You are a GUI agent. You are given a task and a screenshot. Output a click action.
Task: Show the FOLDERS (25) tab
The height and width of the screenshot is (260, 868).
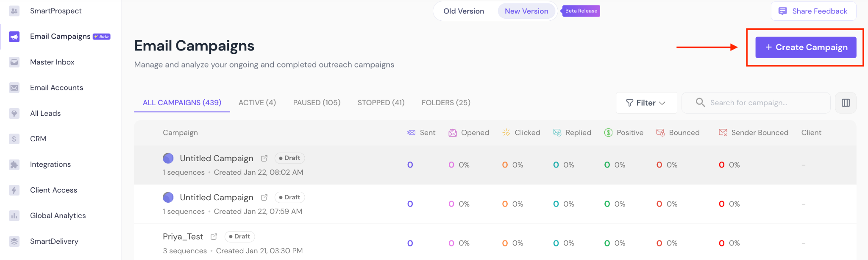(x=446, y=103)
